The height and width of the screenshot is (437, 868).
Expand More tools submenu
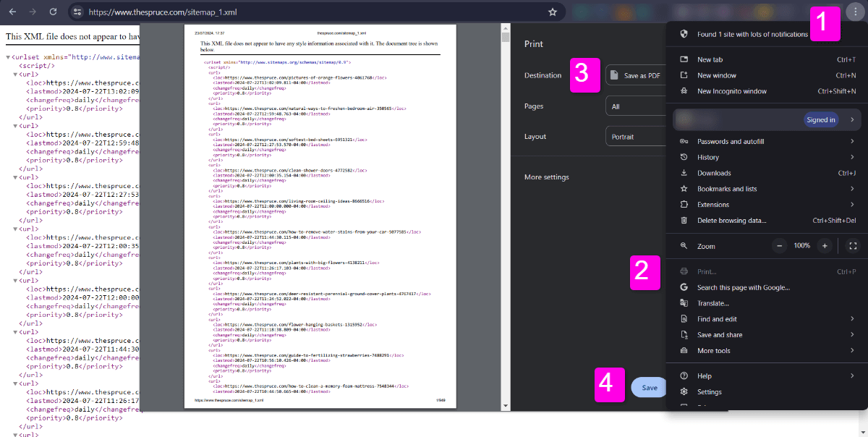point(767,351)
